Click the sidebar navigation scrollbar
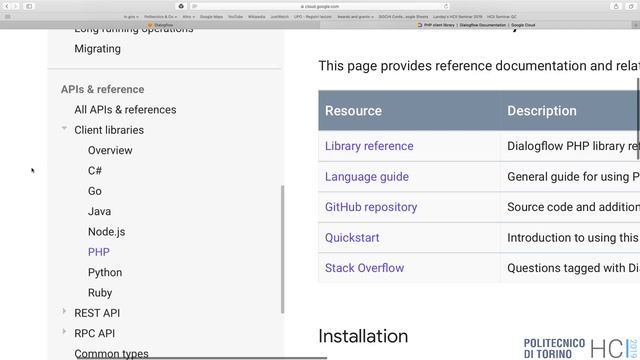The image size is (640, 360). 282,249
